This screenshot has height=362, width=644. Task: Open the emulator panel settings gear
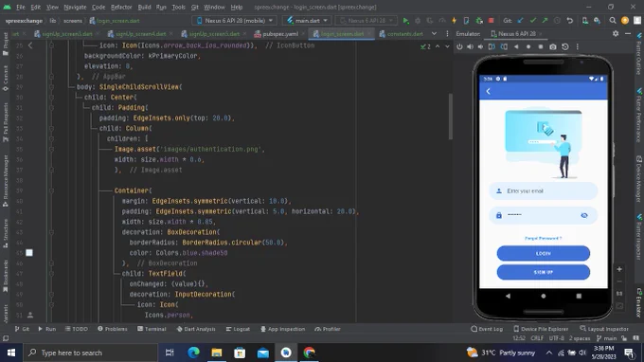tap(616, 34)
